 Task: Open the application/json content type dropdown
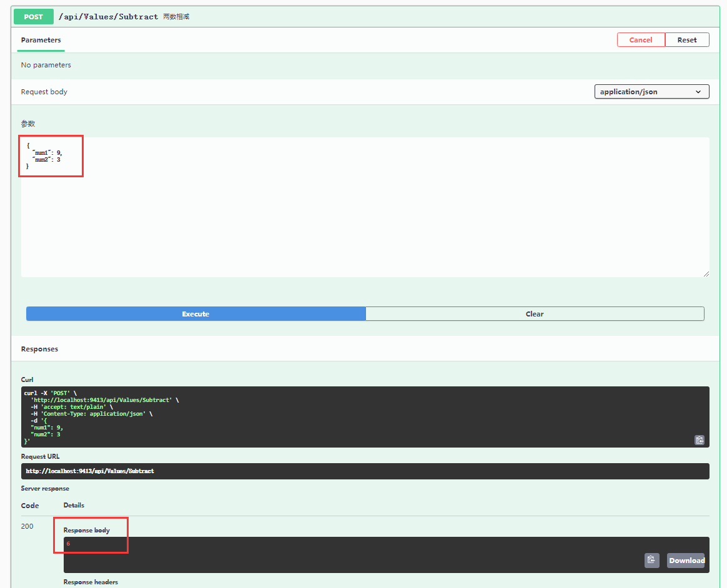point(651,91)
